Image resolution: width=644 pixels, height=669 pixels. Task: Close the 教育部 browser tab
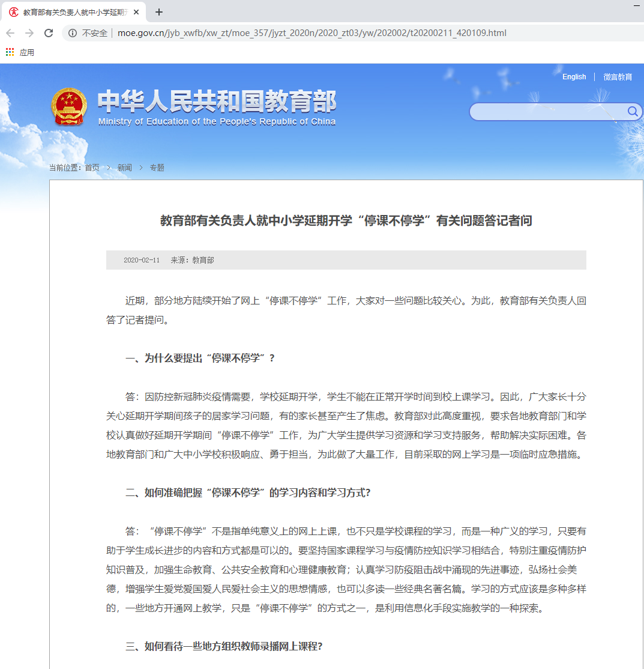[136, 12]
